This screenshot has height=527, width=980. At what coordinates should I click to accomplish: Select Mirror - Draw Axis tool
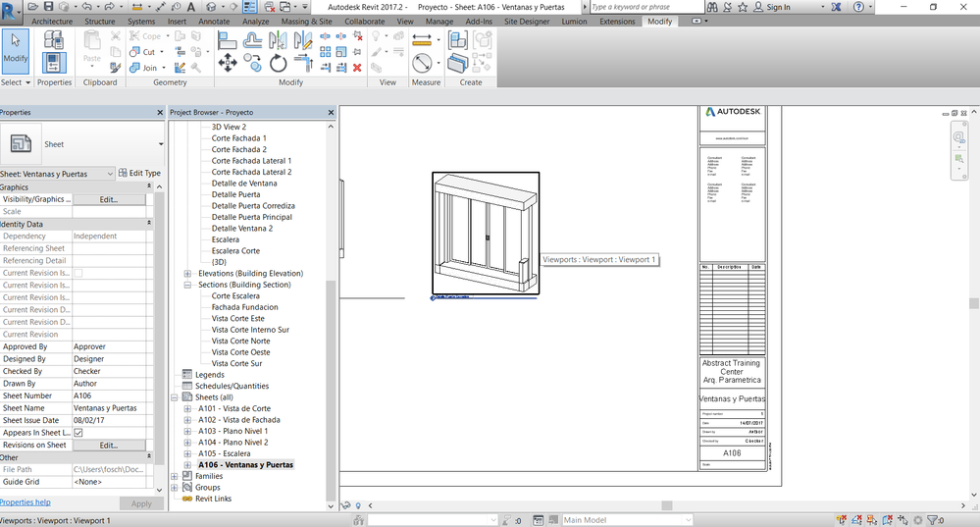303,40
